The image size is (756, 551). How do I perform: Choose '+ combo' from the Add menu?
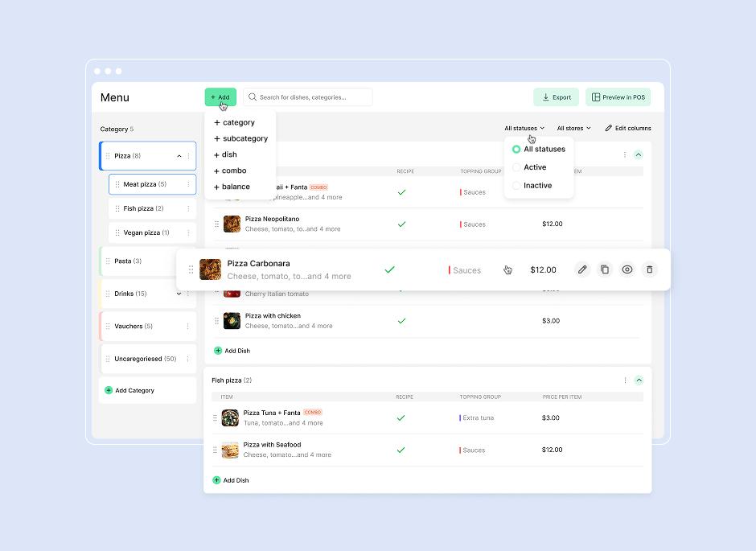point(231,171)
